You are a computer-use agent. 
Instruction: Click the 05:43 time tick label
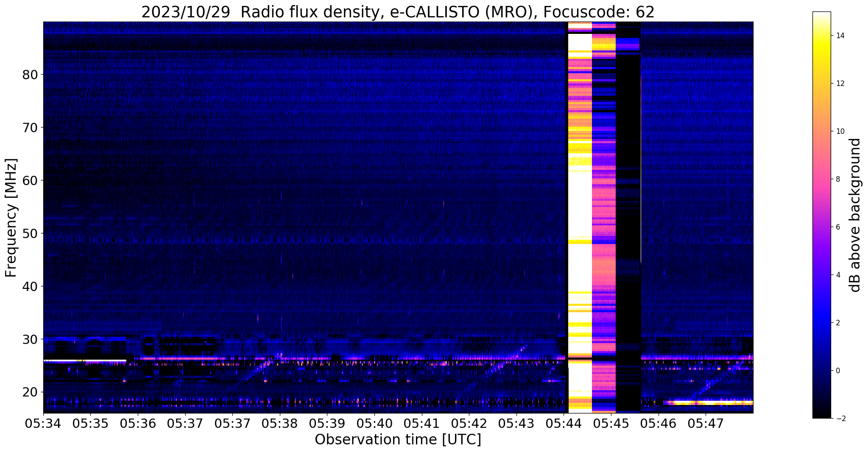click(x=516, y=424)
